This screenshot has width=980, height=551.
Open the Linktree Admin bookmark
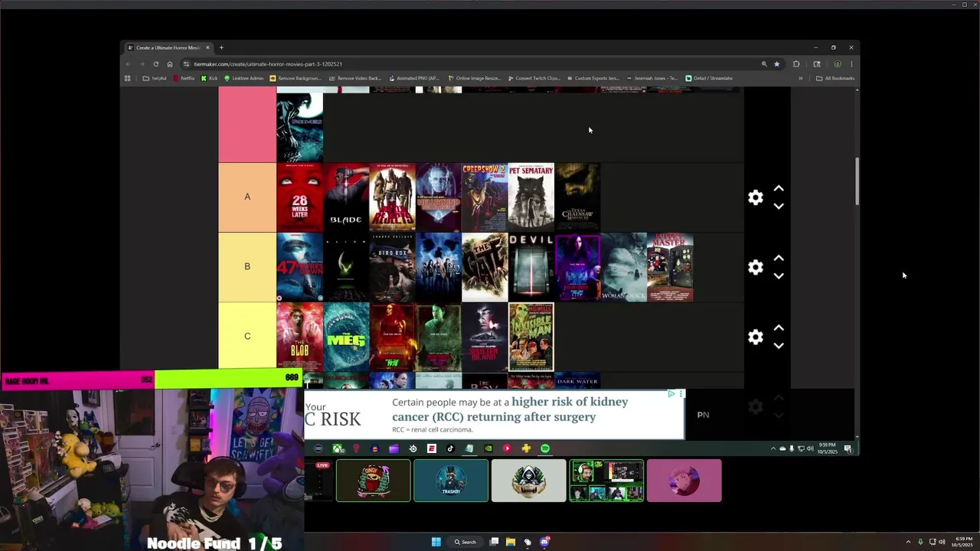pos(243,78)
